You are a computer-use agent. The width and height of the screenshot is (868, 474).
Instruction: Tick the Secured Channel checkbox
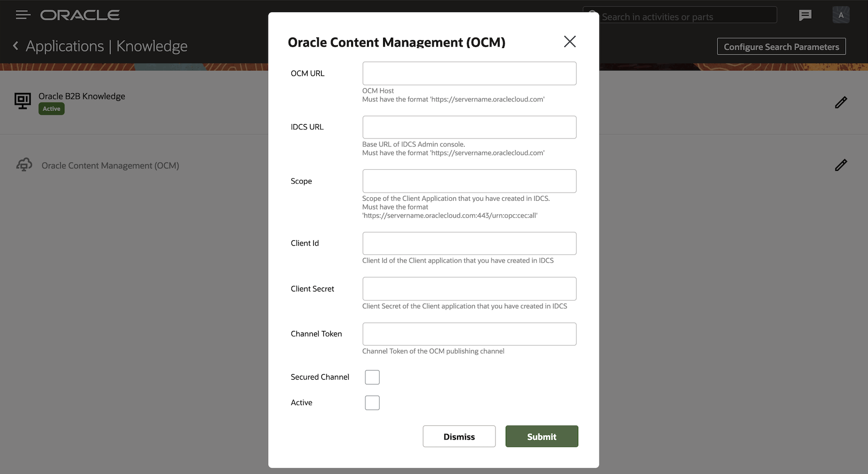coord(372,377)
